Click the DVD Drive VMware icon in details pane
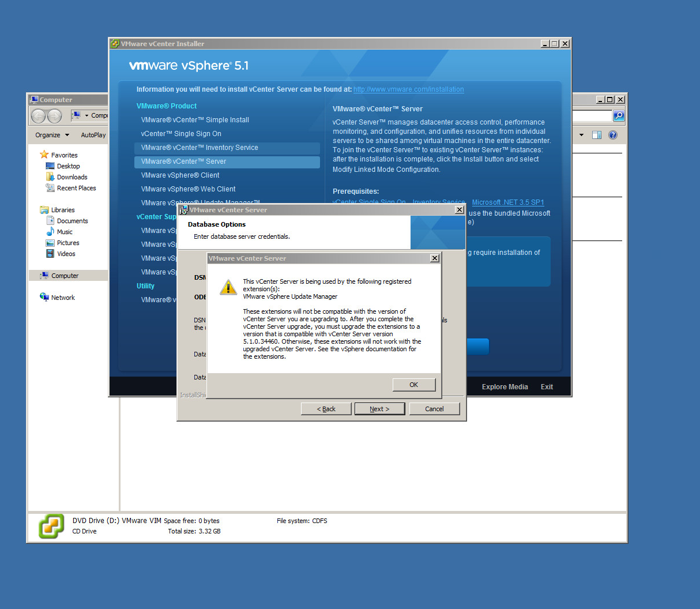 click(x=51, y=526)
